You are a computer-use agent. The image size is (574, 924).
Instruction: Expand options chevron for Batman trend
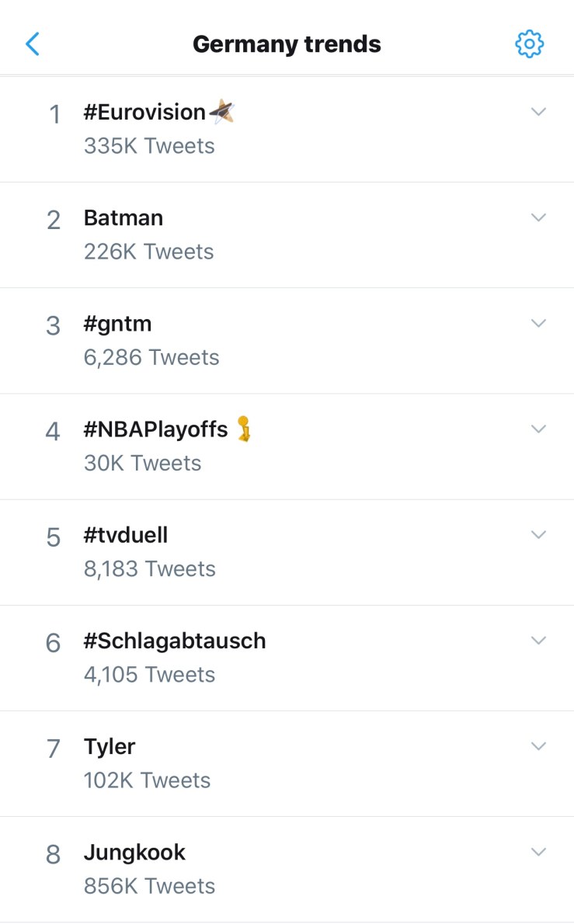pos(538,217)
